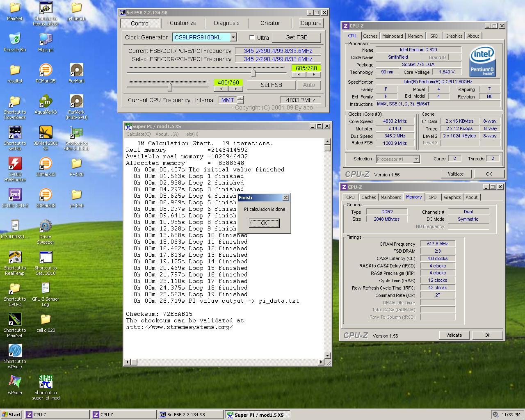
Task: Switch to the Diagnosis tab in SetFSB
Action: (x=226, y=23)
